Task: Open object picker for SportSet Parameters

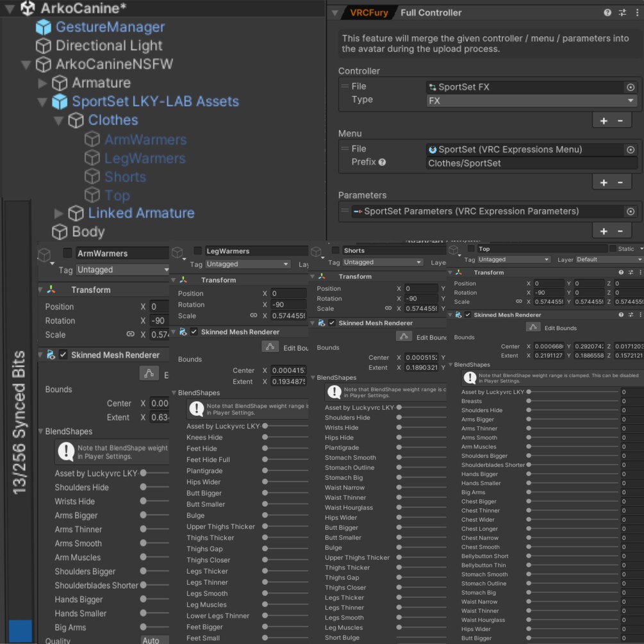Action: click(631, 211)
